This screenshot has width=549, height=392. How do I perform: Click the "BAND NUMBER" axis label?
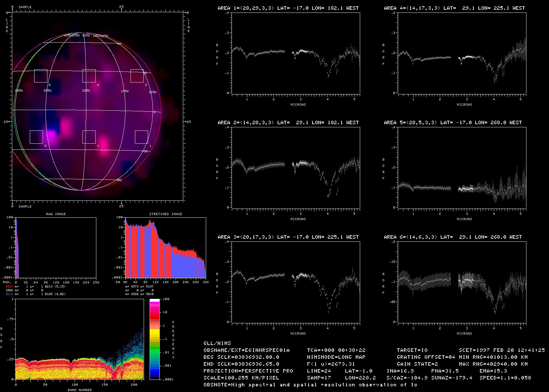point(80,390)
